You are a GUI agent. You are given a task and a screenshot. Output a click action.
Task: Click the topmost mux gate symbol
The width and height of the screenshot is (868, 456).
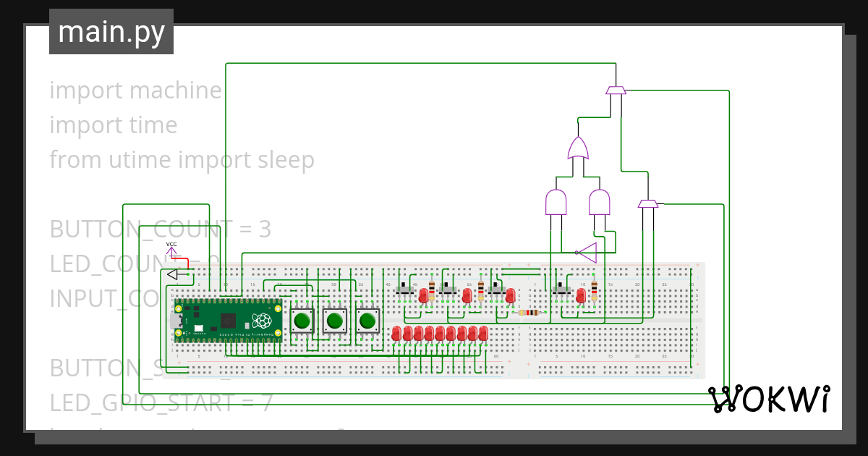pyautogui.click(x=616, y=90)
